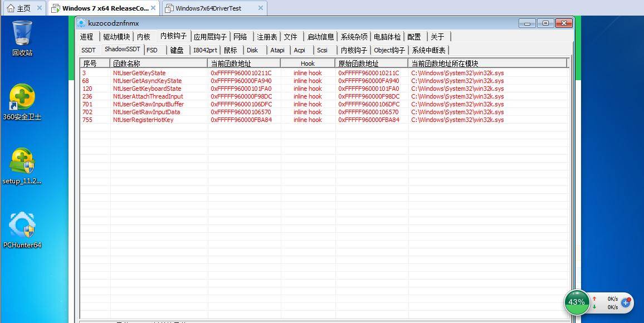Open the 电脑体检 tab
The height and width of the screenshot is (323, 644).
387,37
